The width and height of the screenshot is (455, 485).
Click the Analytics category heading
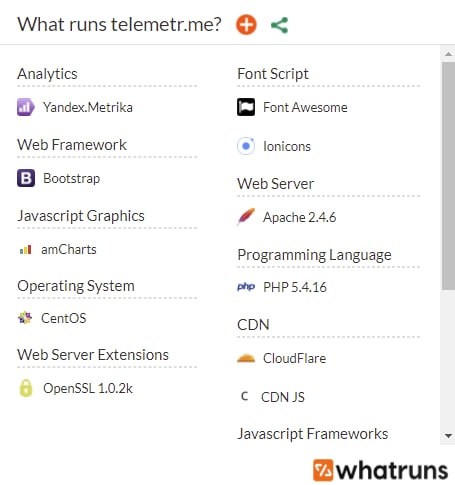[x=47, y=74]
